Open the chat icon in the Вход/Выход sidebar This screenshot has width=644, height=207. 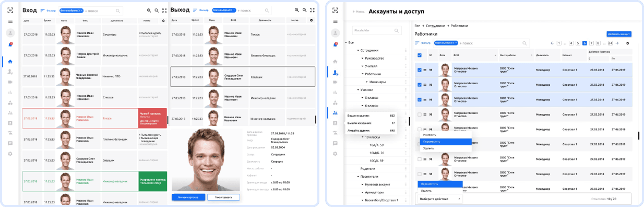(10, 143)
